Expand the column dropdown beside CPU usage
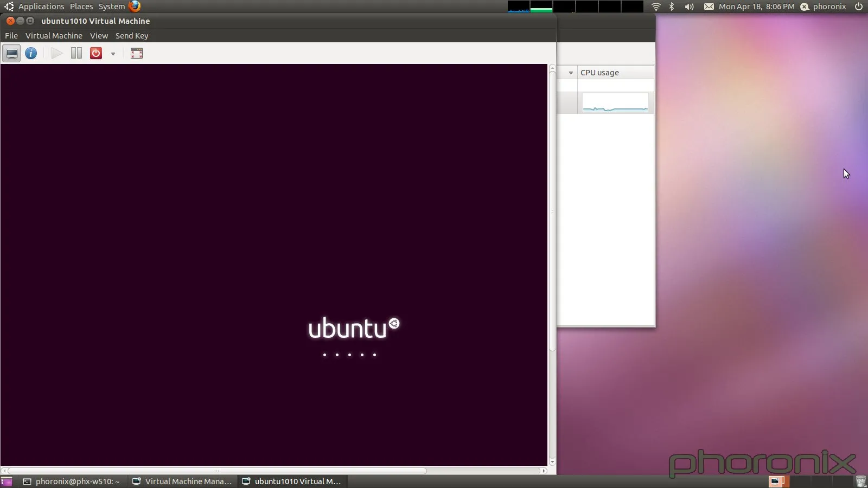The width and height of the screenshot is (868, 488). tap(570, 73)
